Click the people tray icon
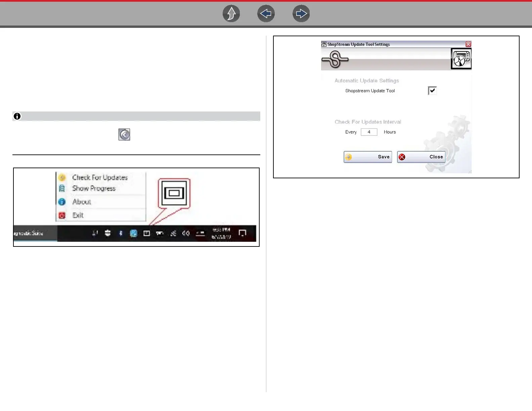Image resolution: width=532 pixels, height=411 pixels. [x=95, y=233]
